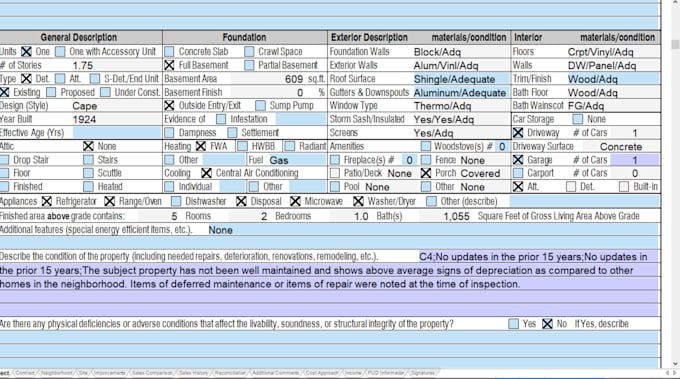This screenshot has width=680, height=379.
Task: Toggle the Microwave appliance checkbox
Action: [x=295, y=201]
